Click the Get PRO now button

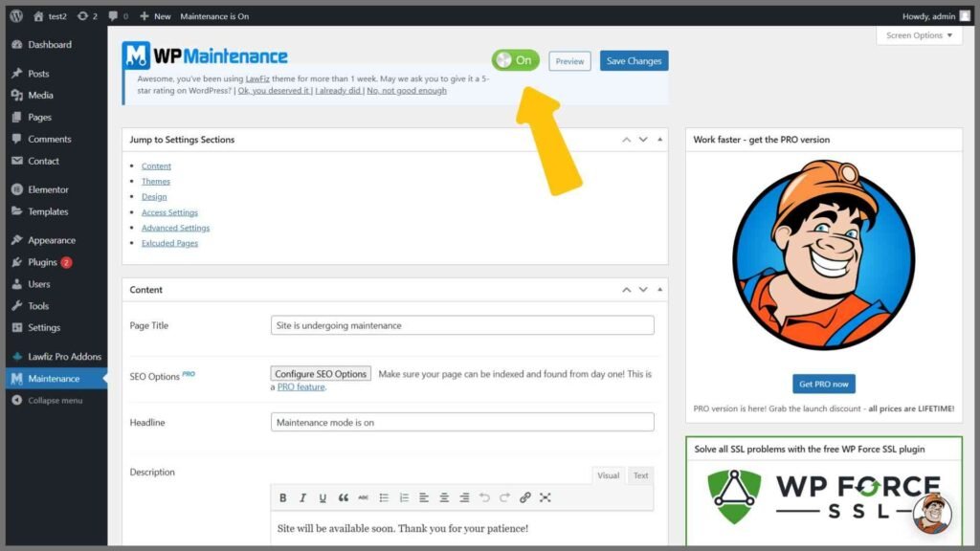tap(824, 384)
